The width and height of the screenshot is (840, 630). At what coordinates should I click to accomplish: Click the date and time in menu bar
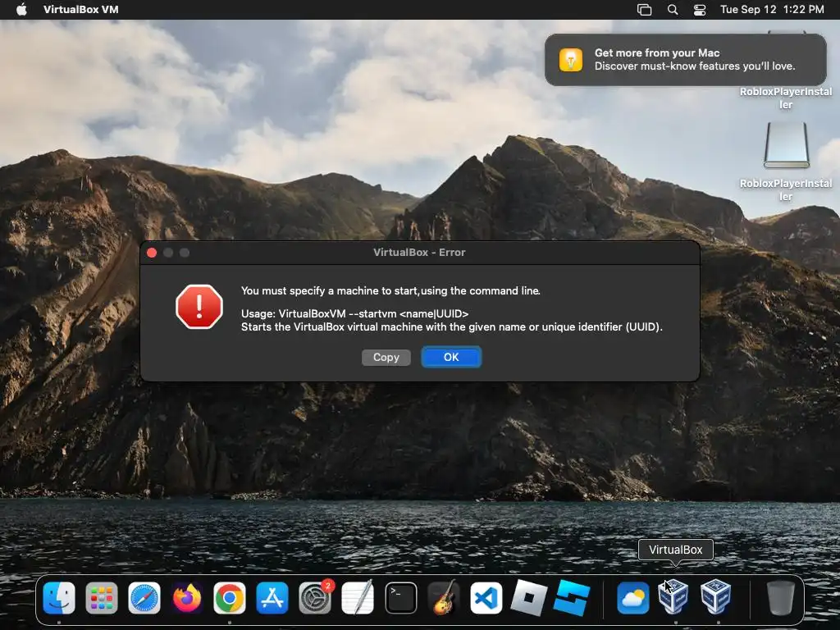772,9
